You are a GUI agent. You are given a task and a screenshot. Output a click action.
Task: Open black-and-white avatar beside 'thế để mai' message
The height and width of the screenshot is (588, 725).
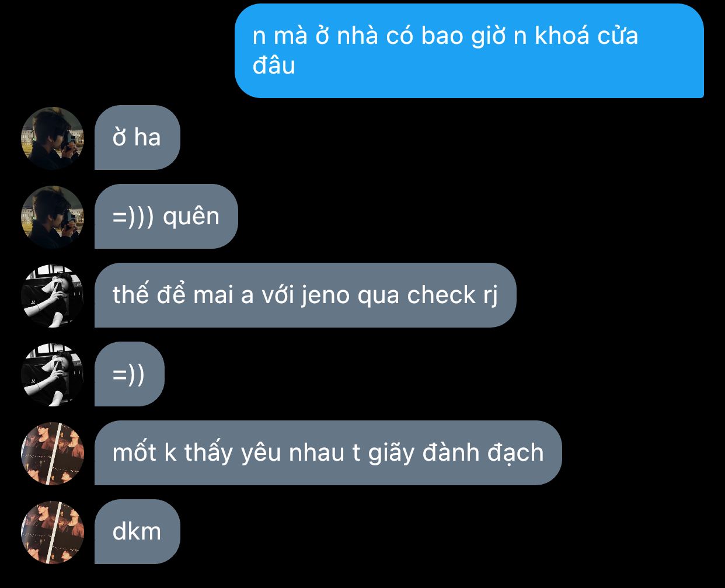tap(53, 295)
